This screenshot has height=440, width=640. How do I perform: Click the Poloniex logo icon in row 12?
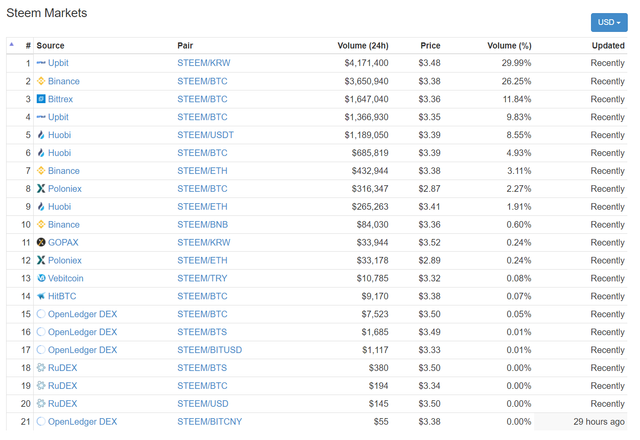tap(41, 260)
